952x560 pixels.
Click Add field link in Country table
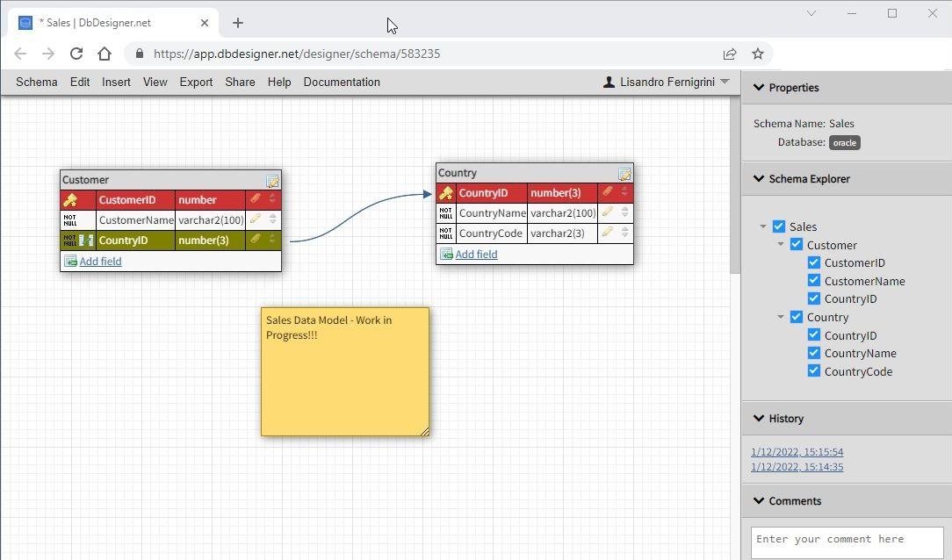coord(476,255)
